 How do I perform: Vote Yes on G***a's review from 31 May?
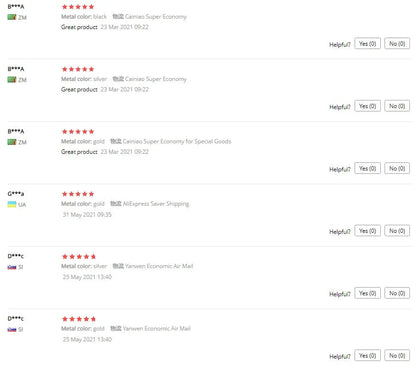pyautogui.click(x=367, y=231)
